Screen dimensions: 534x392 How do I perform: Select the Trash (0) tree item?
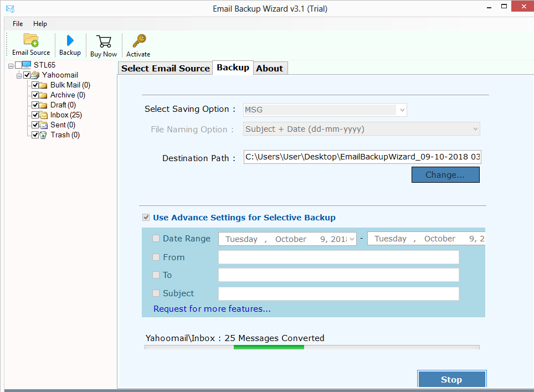[x=65, y=135]
